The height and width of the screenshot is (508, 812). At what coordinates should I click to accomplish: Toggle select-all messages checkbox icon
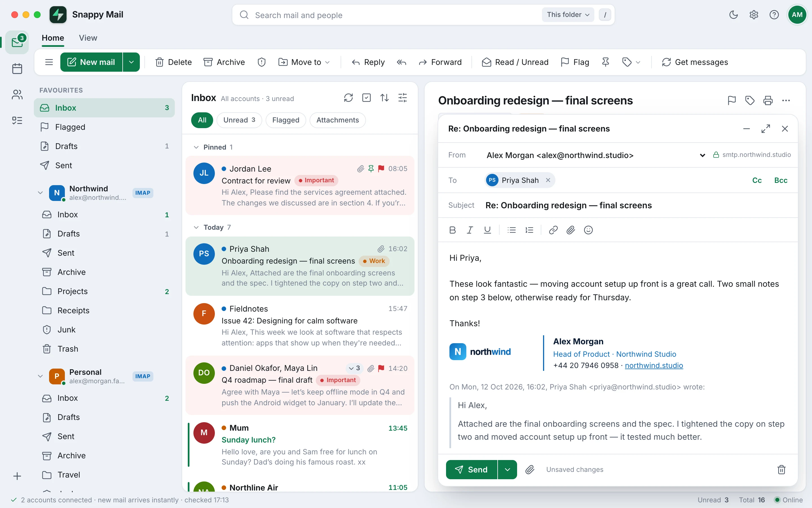367,98
